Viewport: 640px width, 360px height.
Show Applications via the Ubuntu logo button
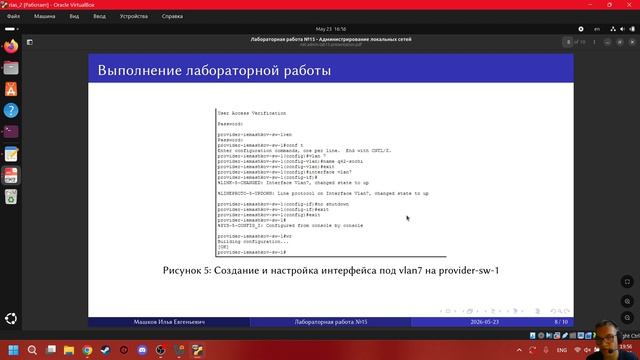(11, 318)
